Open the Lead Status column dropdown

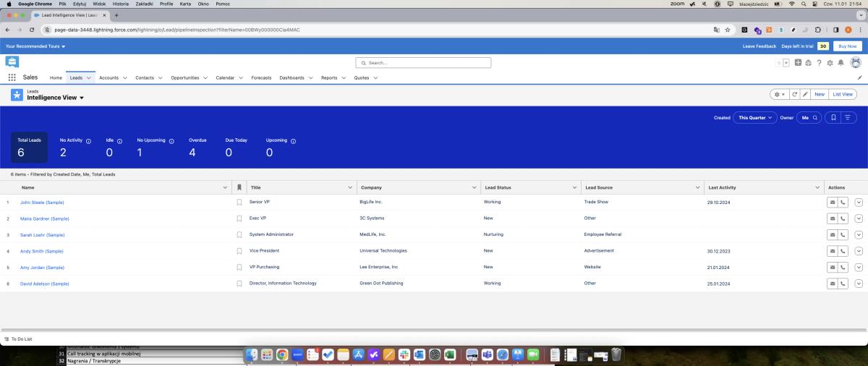[x=574, y=187]
